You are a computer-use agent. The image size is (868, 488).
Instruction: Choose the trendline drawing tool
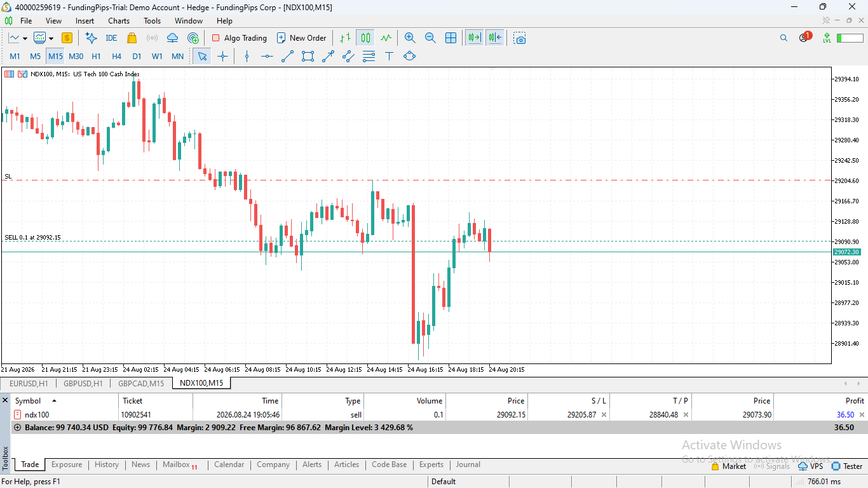coord(287,56)
